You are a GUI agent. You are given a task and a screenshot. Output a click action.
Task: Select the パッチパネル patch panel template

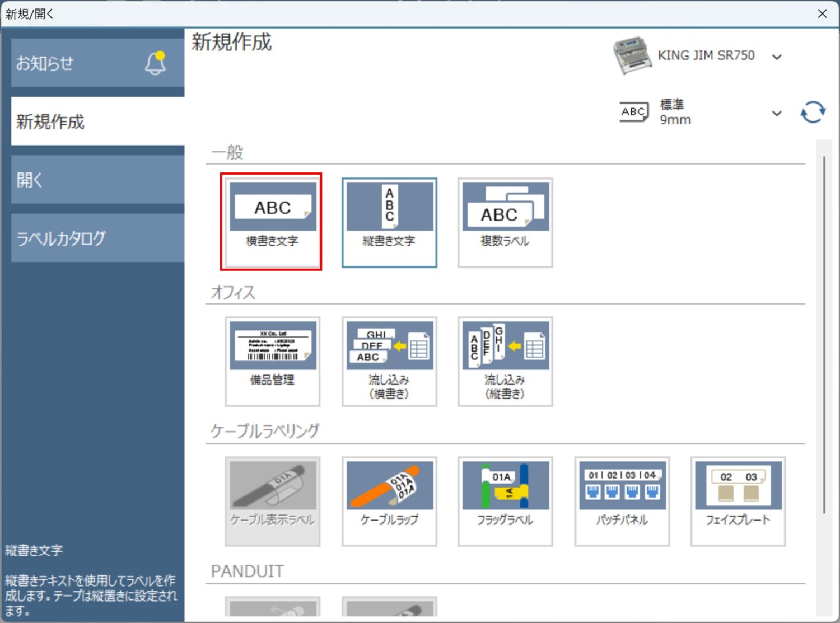point(622,502)
